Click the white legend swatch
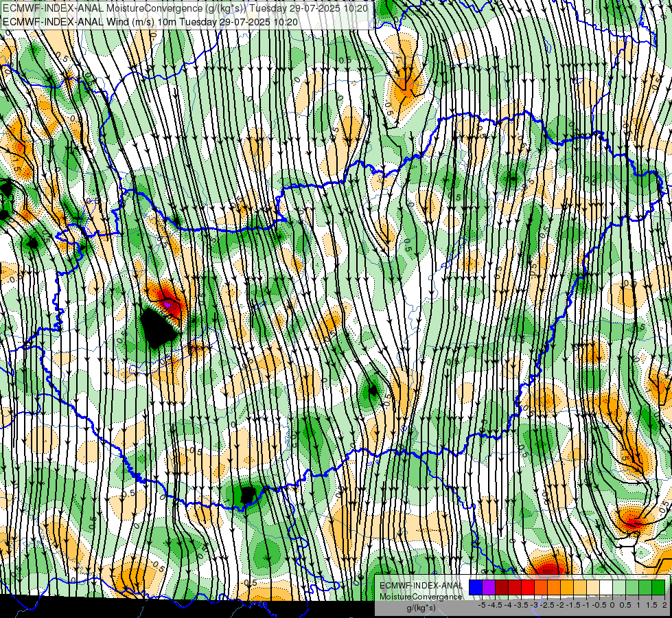Image resolution: width=672 pixels, height=618 pixels. pos(606,588)
